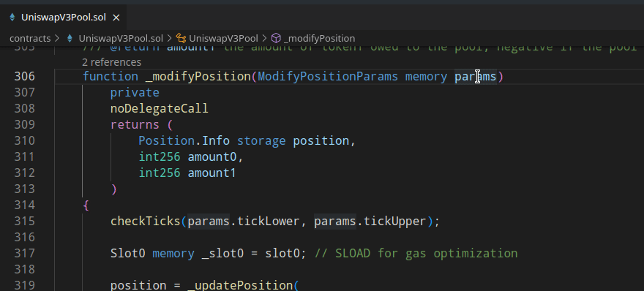Click the opening brace on line 314

coord(86,205)
